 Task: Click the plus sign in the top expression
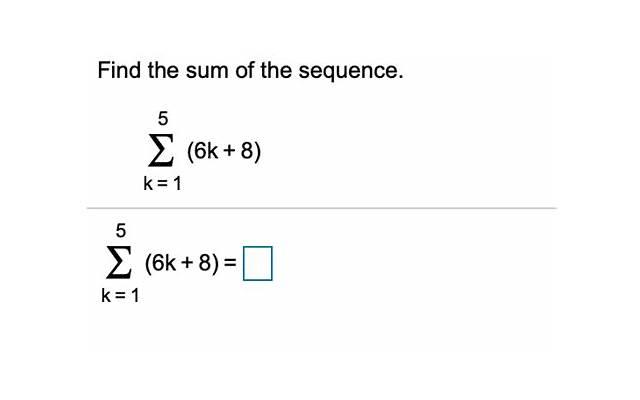click(229, 151)
